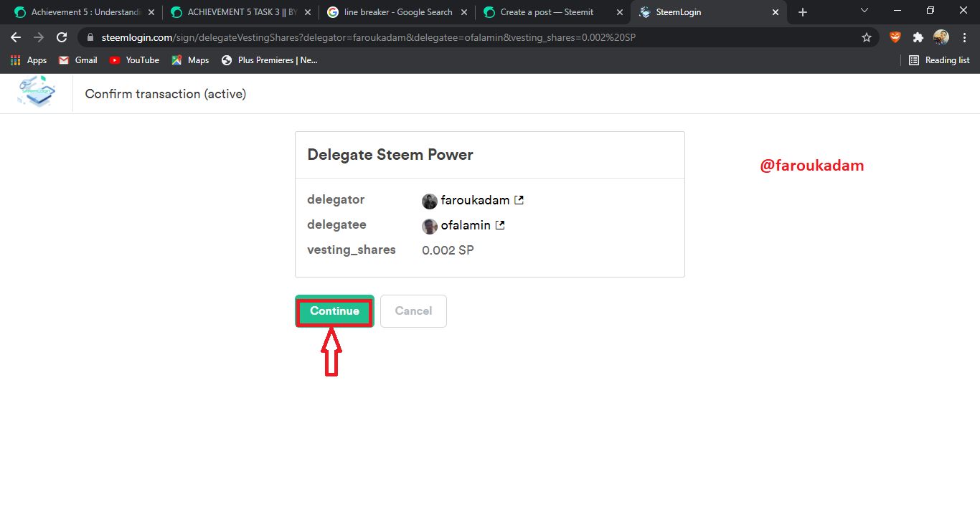This screenshot has height=522, width=980.
Task: Open browser extensions puzzle icon
Action: (918, 37)
